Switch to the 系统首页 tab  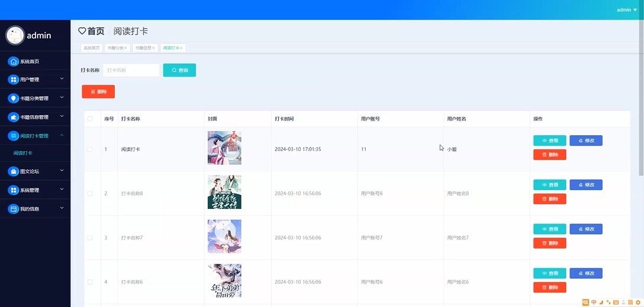coord(92,48)
